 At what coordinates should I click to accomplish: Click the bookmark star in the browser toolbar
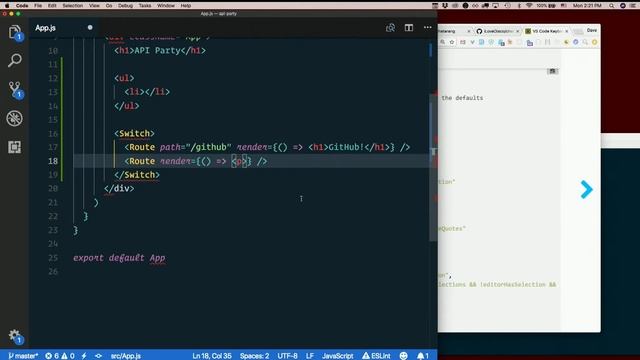(x=452, y=42)
